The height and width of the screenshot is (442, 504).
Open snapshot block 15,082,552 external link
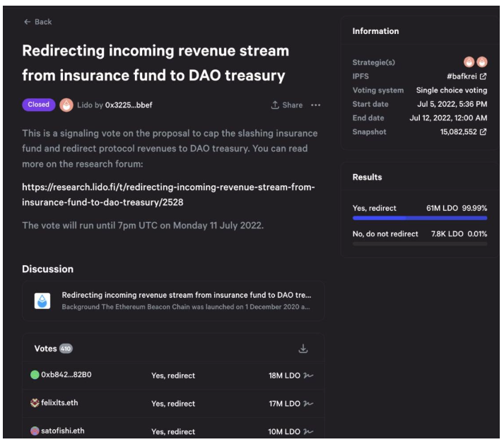pos(463,132)
